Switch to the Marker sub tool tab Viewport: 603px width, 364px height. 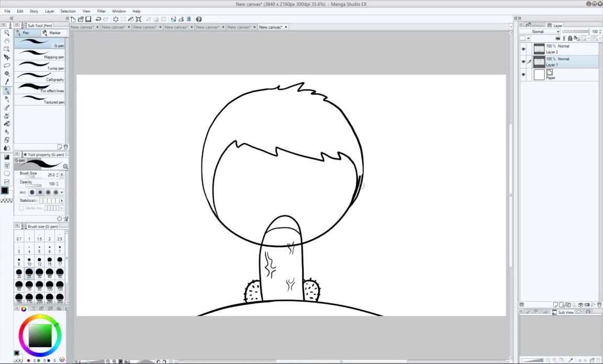coord(52,33)
